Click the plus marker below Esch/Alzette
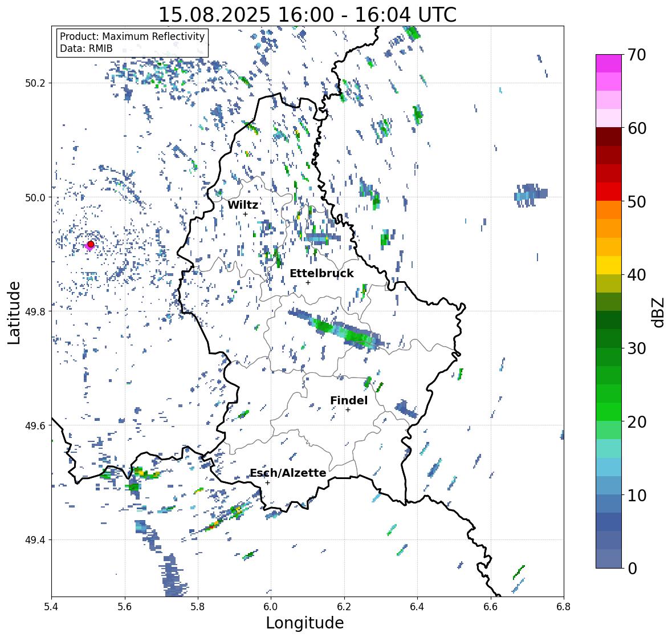 267,482
